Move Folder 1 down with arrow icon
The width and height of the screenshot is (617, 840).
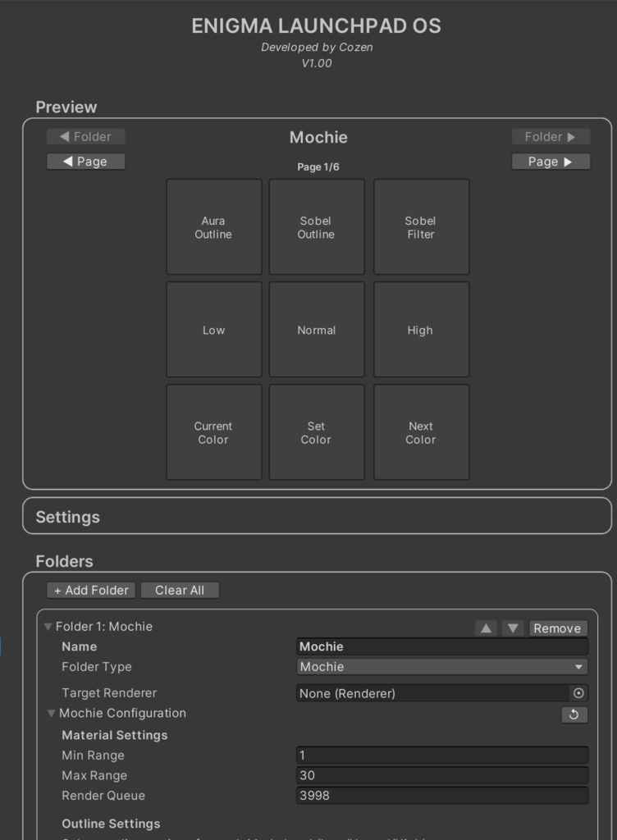pos(513,628)
